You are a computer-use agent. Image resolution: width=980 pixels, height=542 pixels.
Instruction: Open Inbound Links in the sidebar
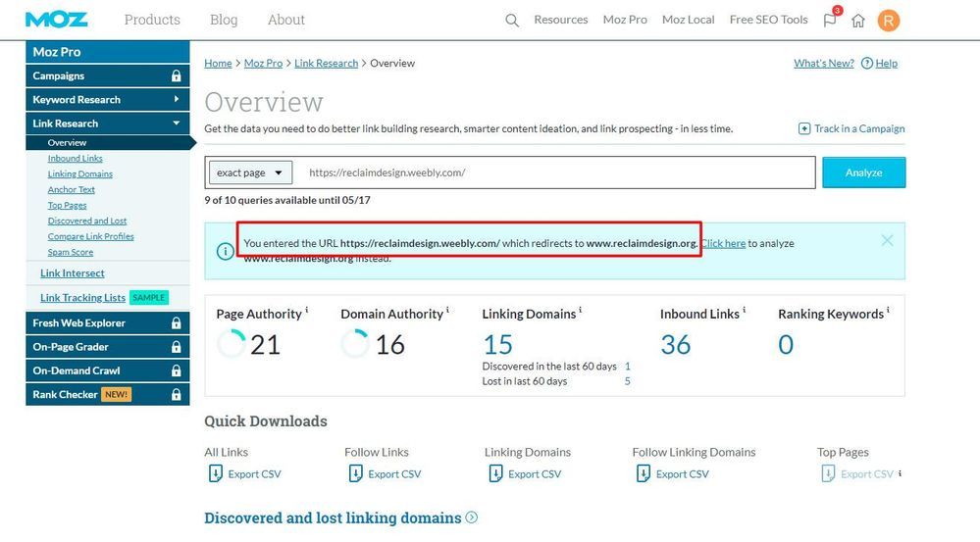click(x=76, y=159)
